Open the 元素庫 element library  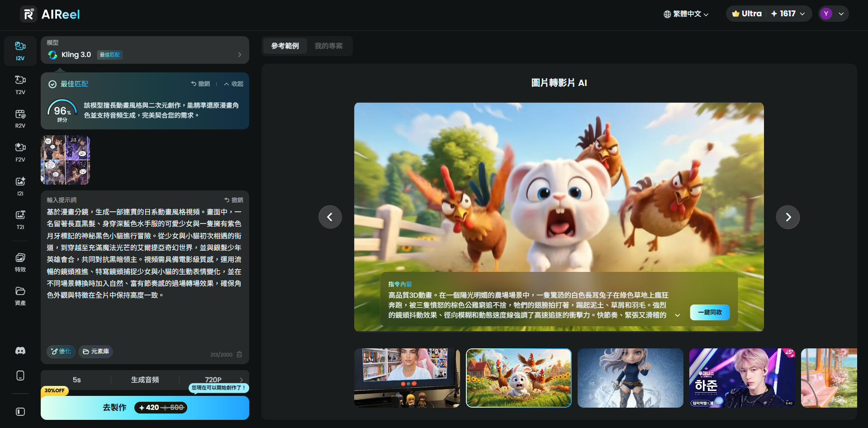point(96,352)
